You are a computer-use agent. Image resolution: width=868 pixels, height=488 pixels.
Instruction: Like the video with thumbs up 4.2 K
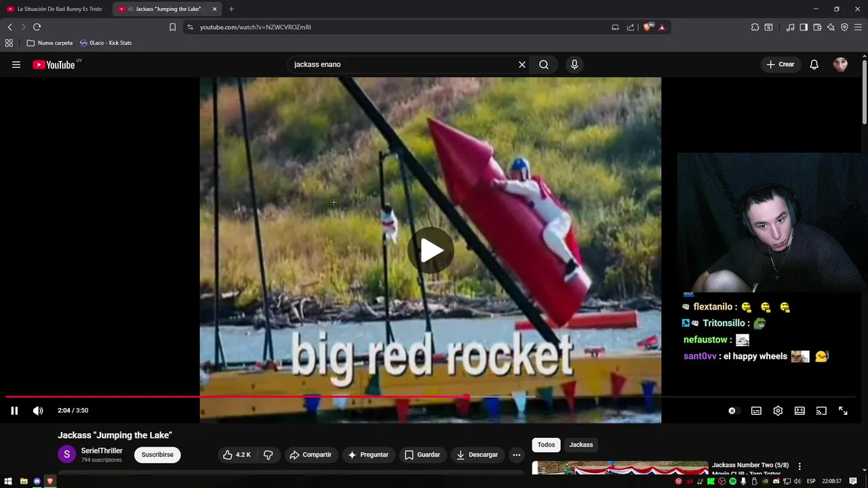tap(237, 455)
